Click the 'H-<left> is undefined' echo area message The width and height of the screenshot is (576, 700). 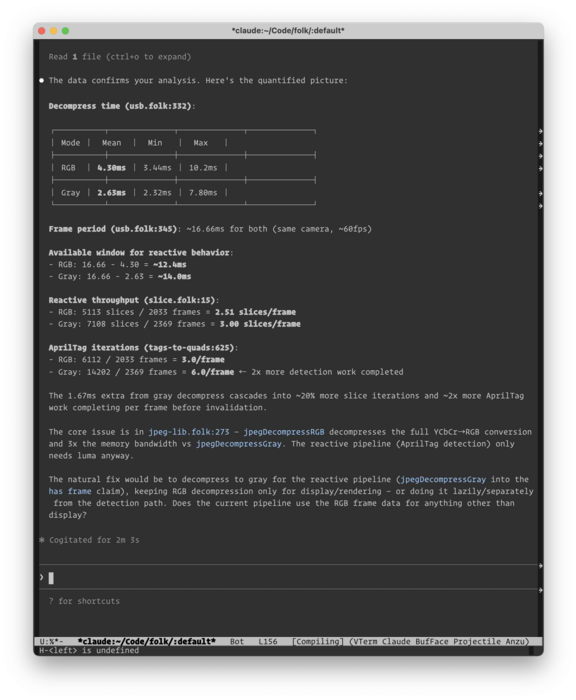coord(89,650)
